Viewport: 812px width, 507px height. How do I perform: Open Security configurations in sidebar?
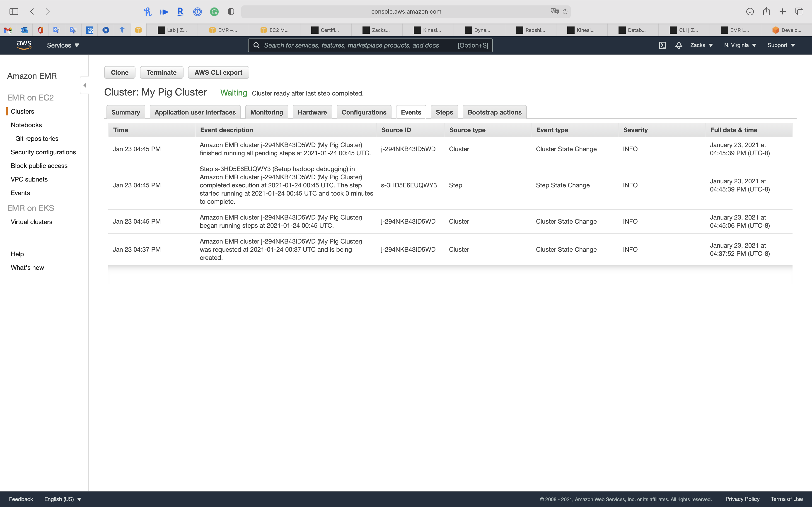[43, 152]
